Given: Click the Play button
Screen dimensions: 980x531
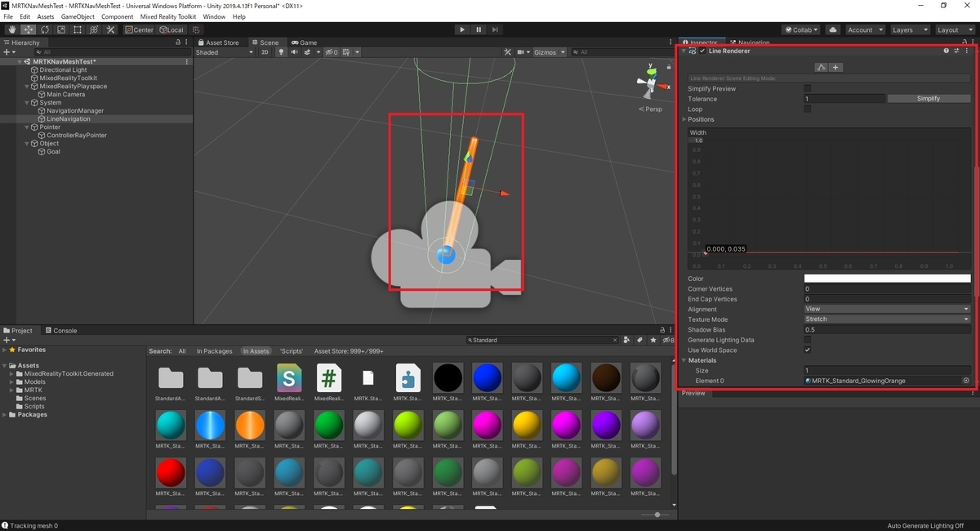Looking at the screenshot, I should 462,29.
